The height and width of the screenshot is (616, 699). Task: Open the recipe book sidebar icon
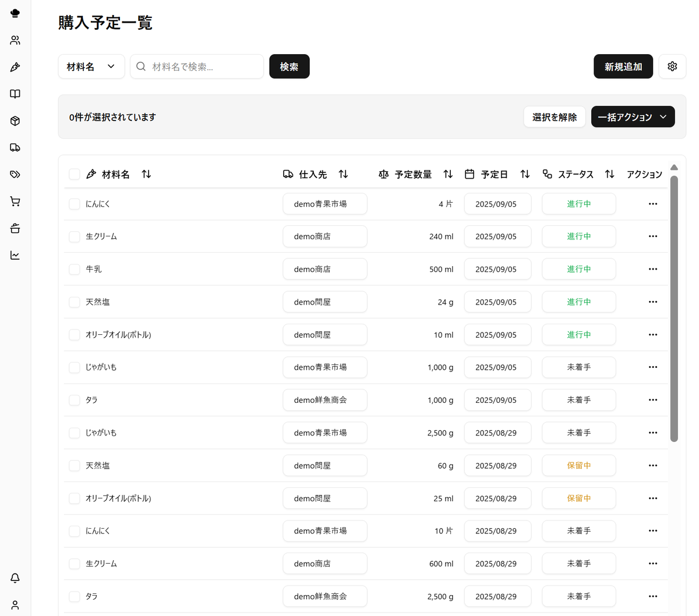(15, 94)
